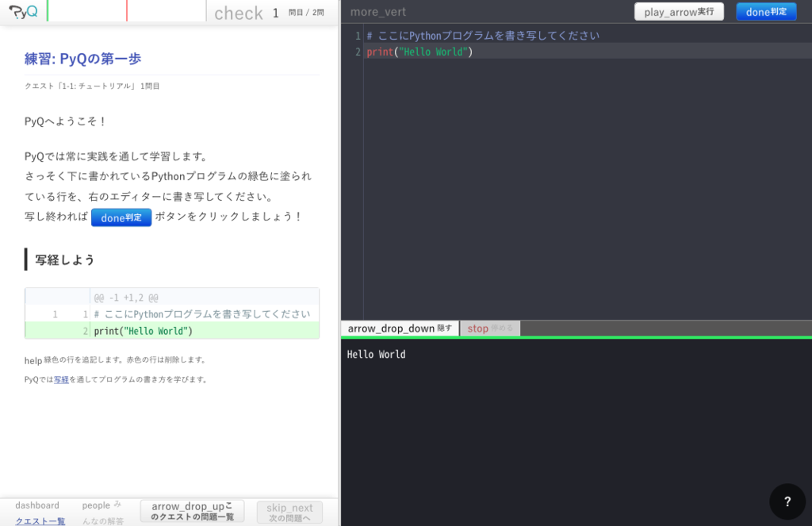Click the diff header @@ -1 +1,2 @@
This screenshot has width=812, height=526.
pos(126,298)
